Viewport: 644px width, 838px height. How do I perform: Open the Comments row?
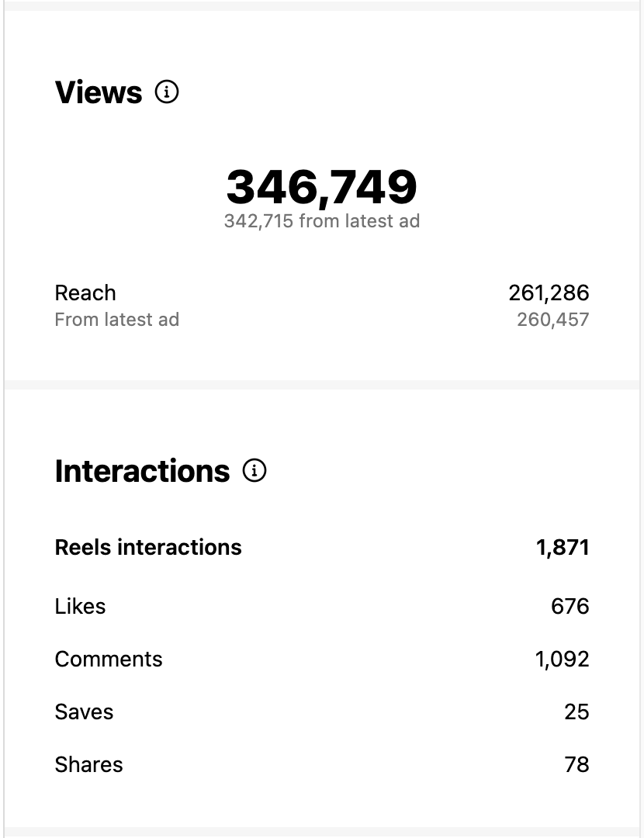(x=109, y=659)
